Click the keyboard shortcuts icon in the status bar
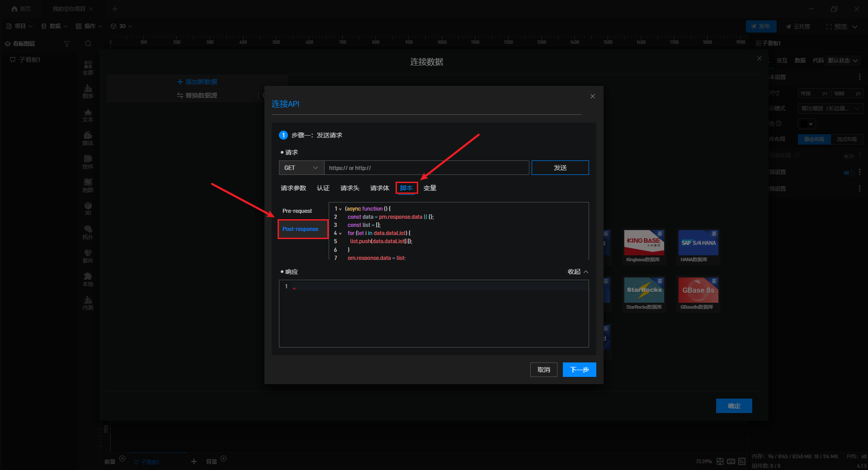Image resolution: width=868 pixels, height=470 pixels. [731, 461]
